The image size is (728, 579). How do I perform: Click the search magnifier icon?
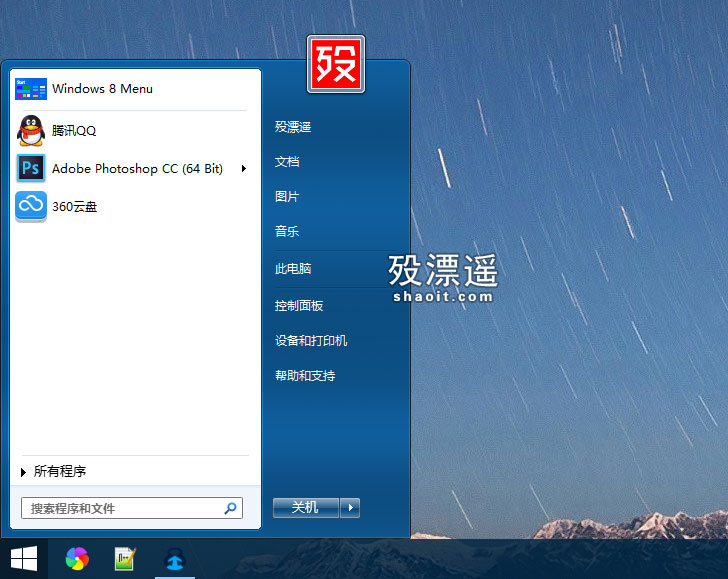230,508
